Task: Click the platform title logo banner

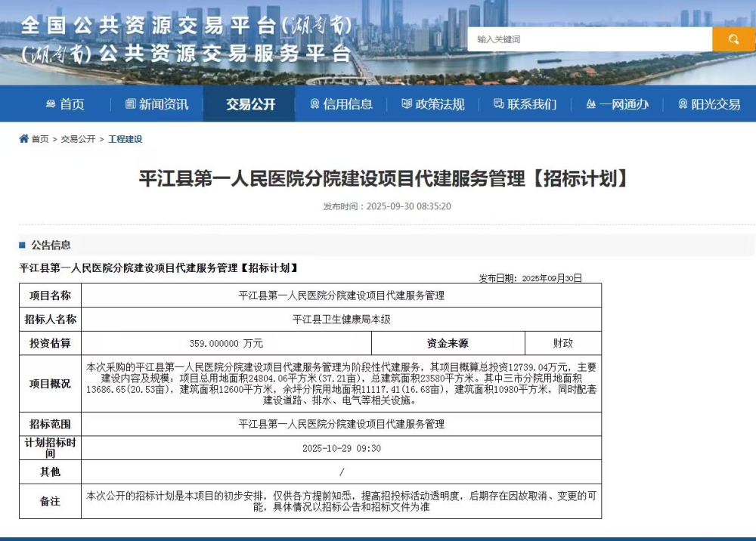Action: click(x=187, y=39)
